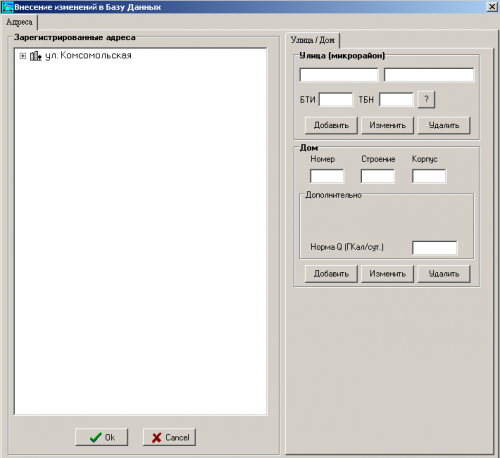Click the application icon in the title bar
The height and width of the screenshot is (458, 500).
pyautogui.click(x=7, y=7)
